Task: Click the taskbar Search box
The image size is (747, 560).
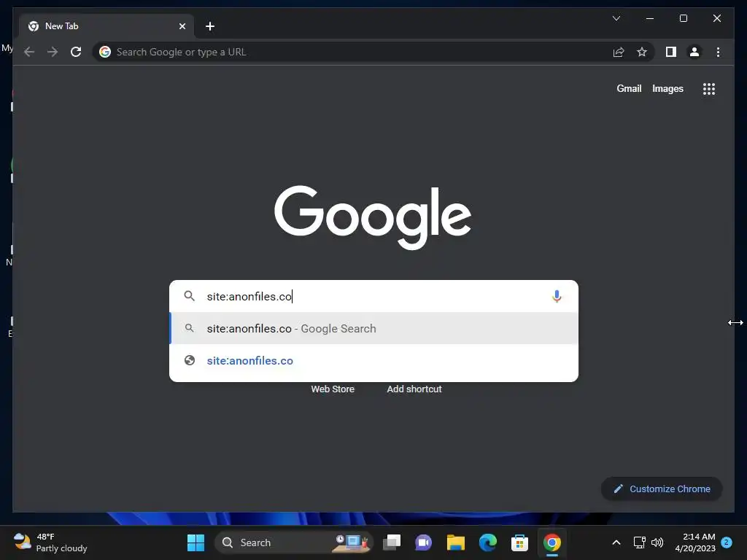Action: click(294, 542)
